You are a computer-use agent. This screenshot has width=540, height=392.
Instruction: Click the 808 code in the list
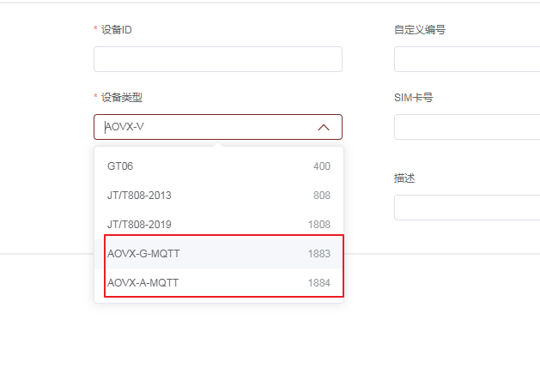click(x=321, y=196)
